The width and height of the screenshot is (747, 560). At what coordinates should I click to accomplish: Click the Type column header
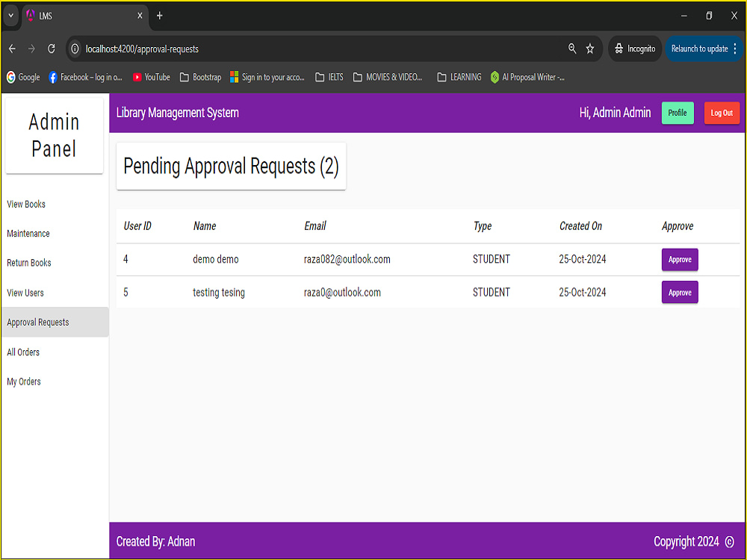click(x=482, y=226)
